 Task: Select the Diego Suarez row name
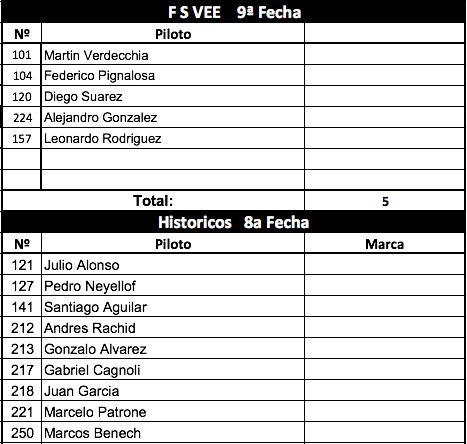(173, 97)
